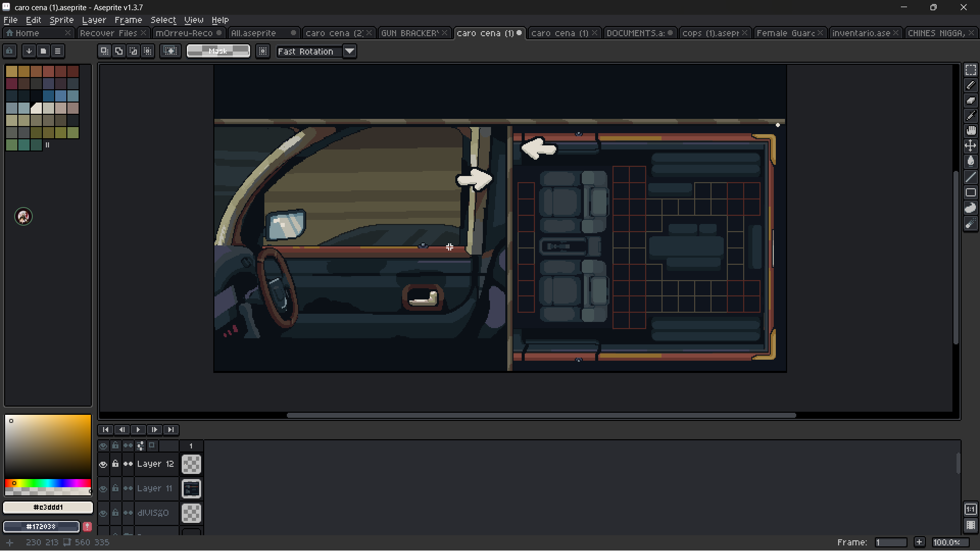
Task: Click the foreground color #c3ddd1 button
Action: tap(48, 507)
